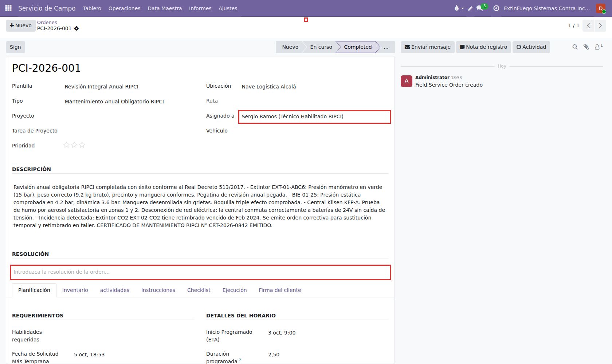Click the gear icon beside PCI-2026-001
Screen dimensions: 612x364
[x=76, y=28]
